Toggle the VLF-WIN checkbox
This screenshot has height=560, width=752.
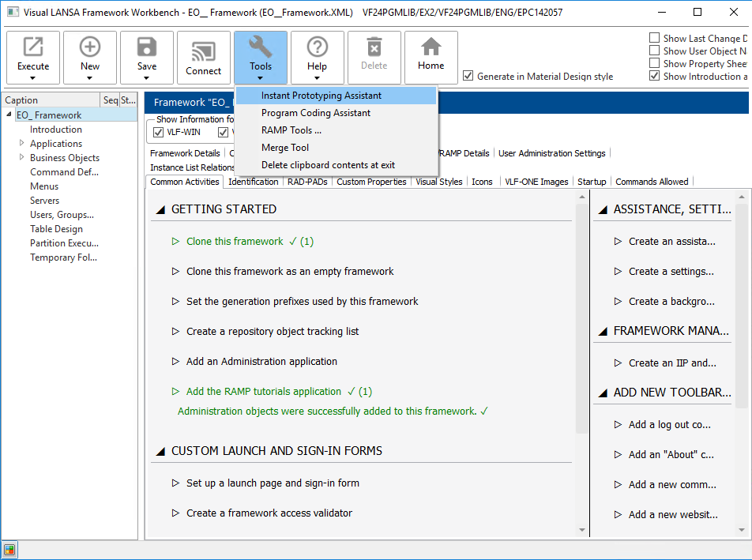(x=158, y=132)
